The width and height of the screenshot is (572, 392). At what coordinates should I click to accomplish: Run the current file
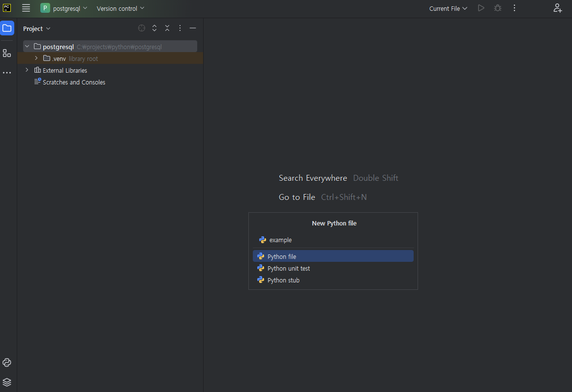click(x=481, y=8)
